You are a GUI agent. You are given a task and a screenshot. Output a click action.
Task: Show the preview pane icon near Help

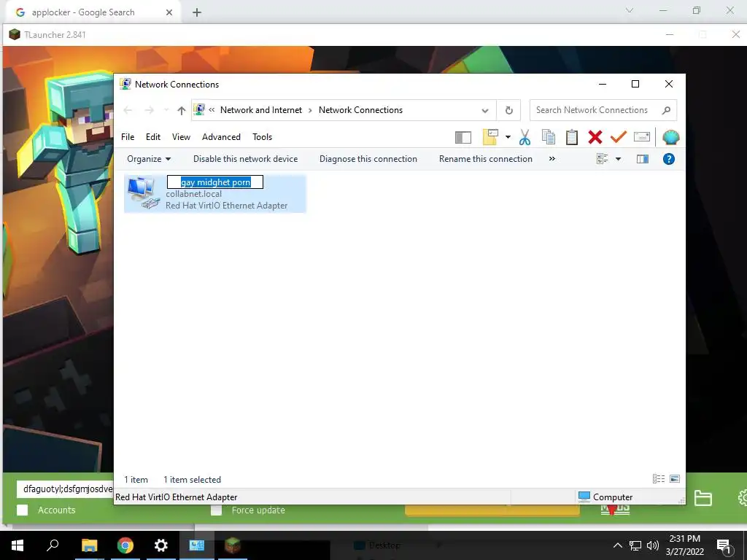643,159
